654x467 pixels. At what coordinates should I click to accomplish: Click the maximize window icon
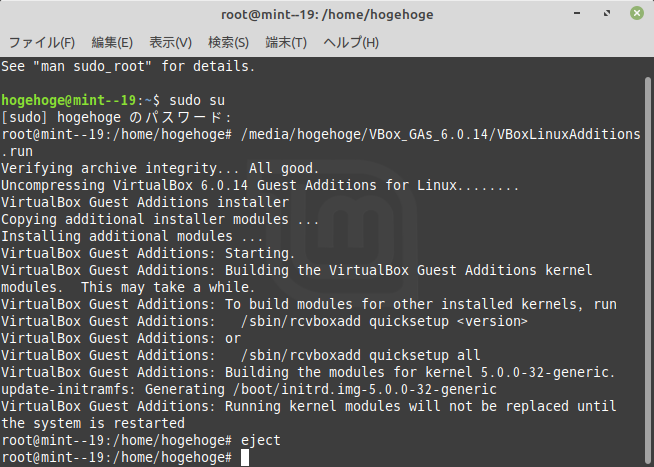(607, 13)
